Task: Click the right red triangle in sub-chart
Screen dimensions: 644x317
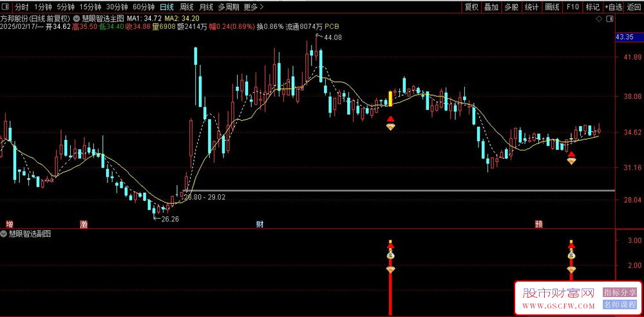Action: (571, 246)
